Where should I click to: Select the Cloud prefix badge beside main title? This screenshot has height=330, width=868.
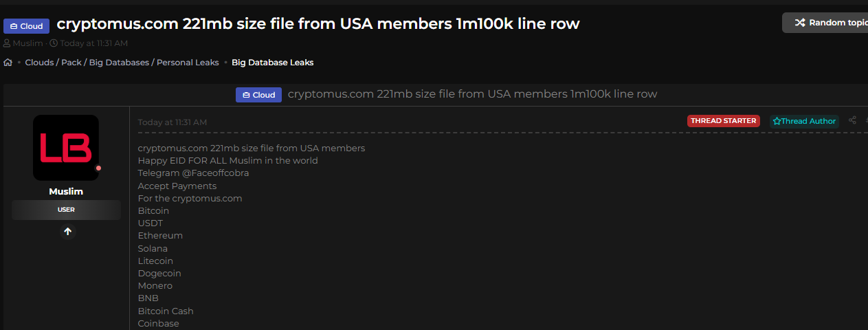click(26, 26)
